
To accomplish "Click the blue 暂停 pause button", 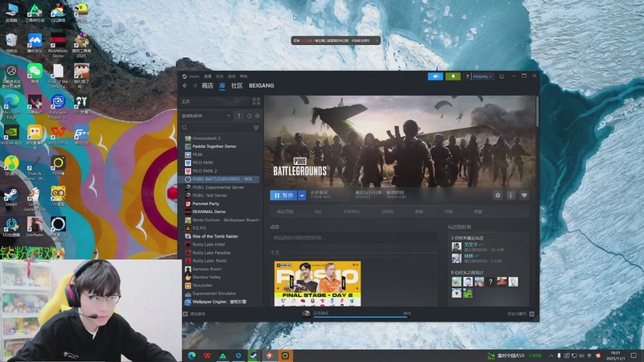I will 284,195.
